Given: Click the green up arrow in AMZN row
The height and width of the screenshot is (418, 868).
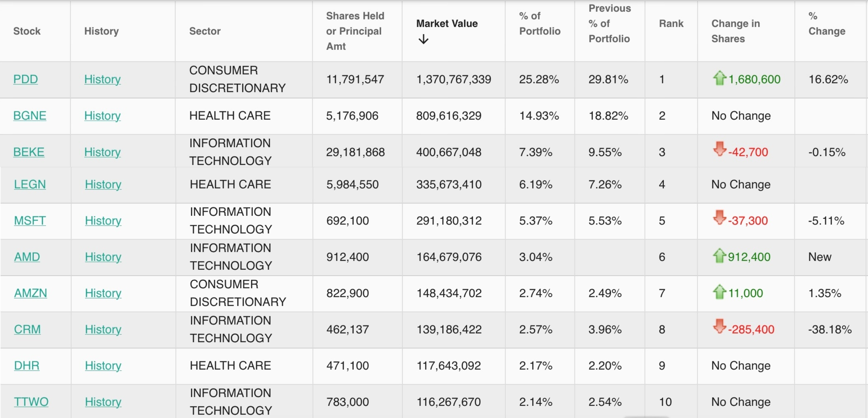Looking at the screenshot, I should (x=719, y=292).
